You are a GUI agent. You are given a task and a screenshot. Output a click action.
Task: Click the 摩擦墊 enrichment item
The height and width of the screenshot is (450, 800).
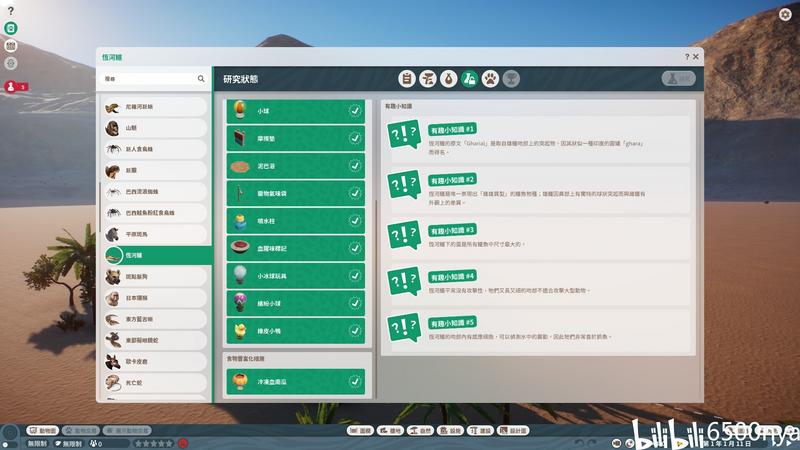(x=296, y=138)
